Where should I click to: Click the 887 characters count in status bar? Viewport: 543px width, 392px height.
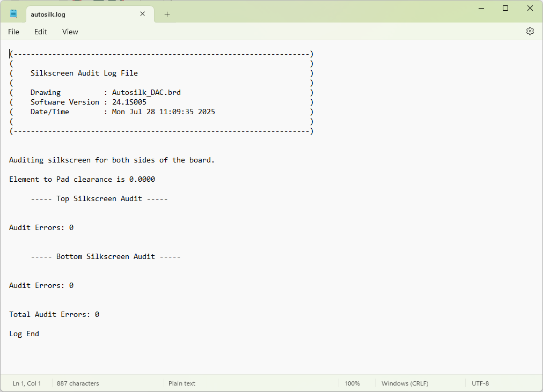click(78, 383)
